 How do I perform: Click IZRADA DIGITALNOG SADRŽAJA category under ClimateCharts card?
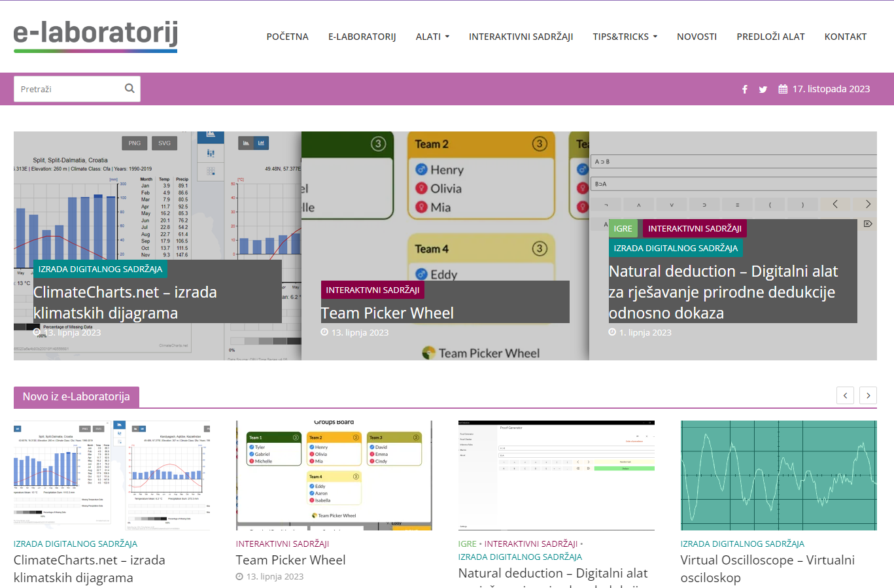point(75,544)
